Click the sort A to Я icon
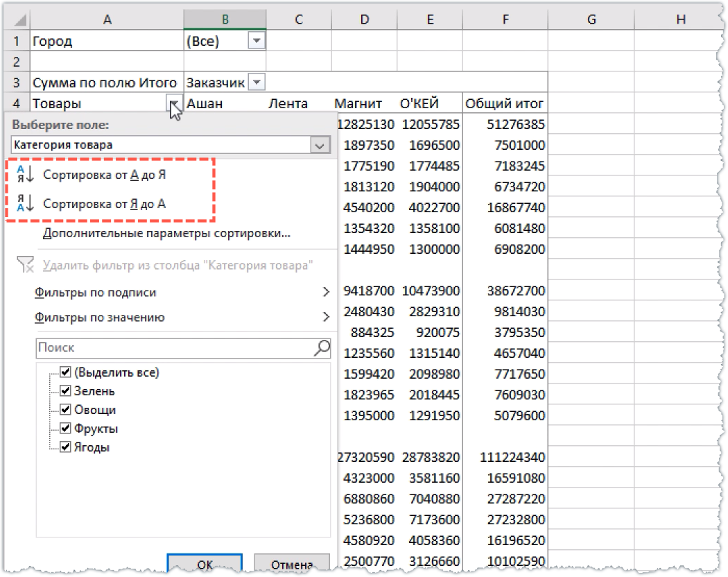 [x=25, y=174]
